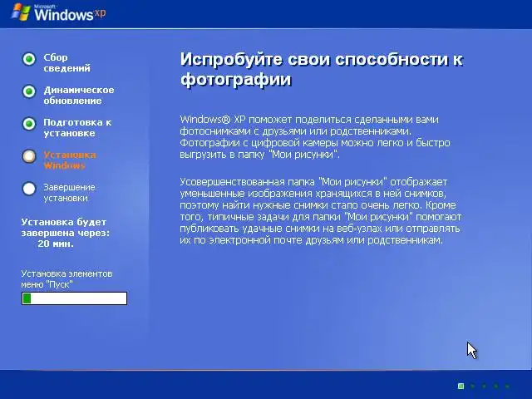532x399 pixels.
Task: Click the installation progress bar
Action: click(x=74, y=298)
